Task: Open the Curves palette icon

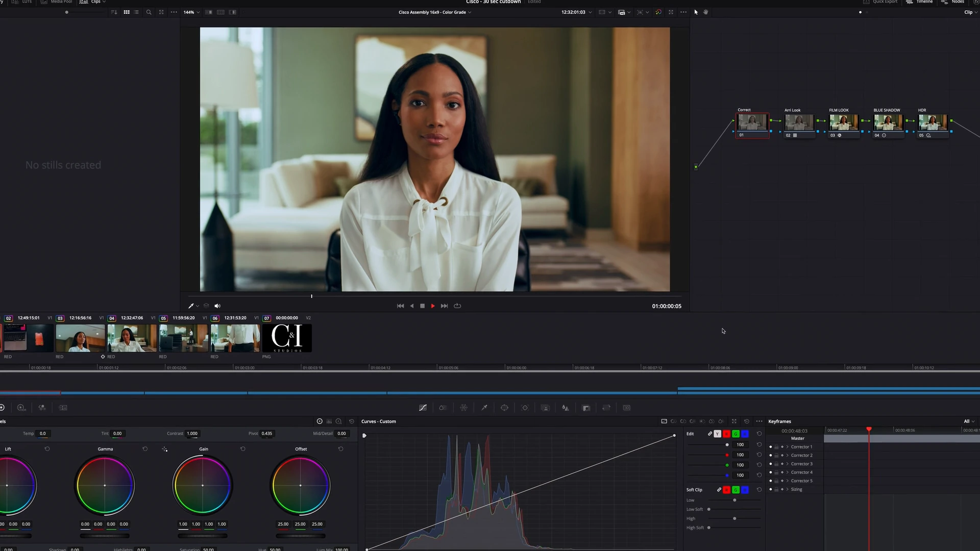Action: pyautogui.click(x=423, y=408)
